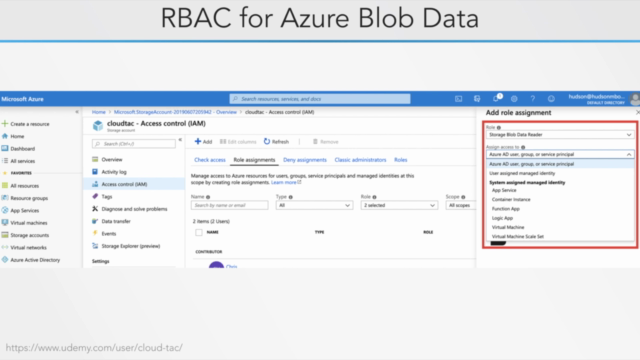Image resolution: width=640 pixels, height=360 pixels.
Task: Click the Create a resource plus icon
Action: pyautogui.click(x=5, y=123)
